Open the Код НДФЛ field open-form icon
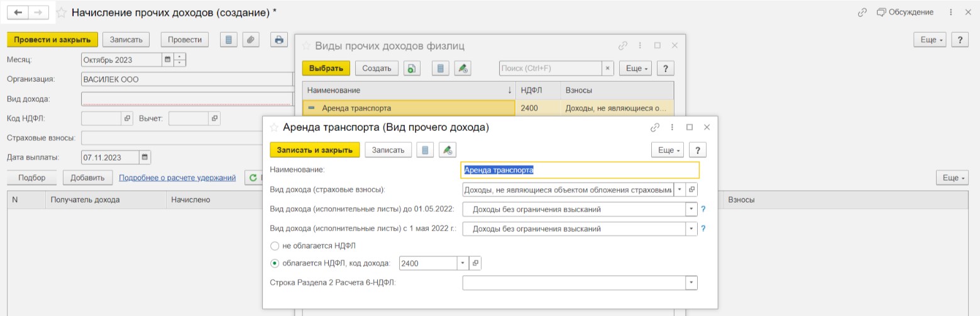980x316 pixels. point(126,118)
